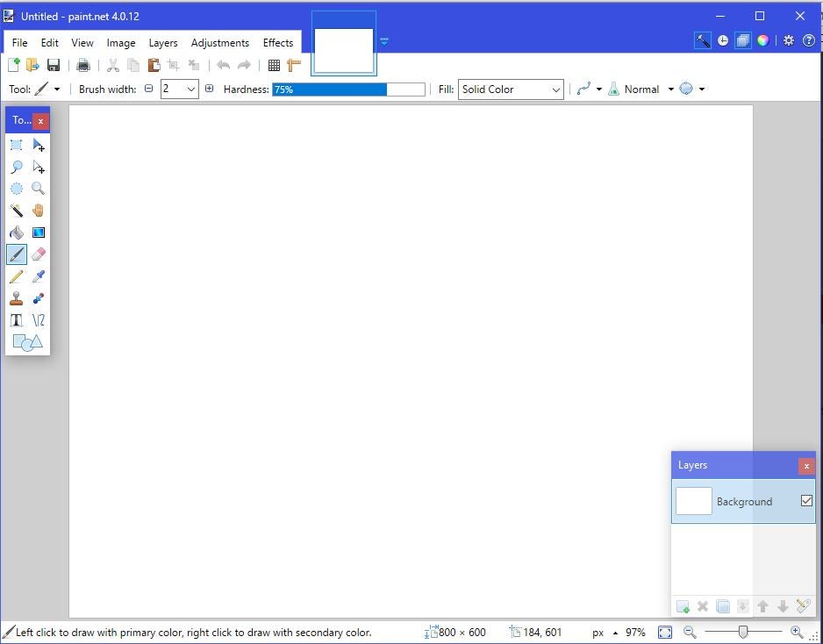This screenshot has width=823, height=644.
Task: Toggle Background layer visibility checkbox
Action: click(806, 501)
